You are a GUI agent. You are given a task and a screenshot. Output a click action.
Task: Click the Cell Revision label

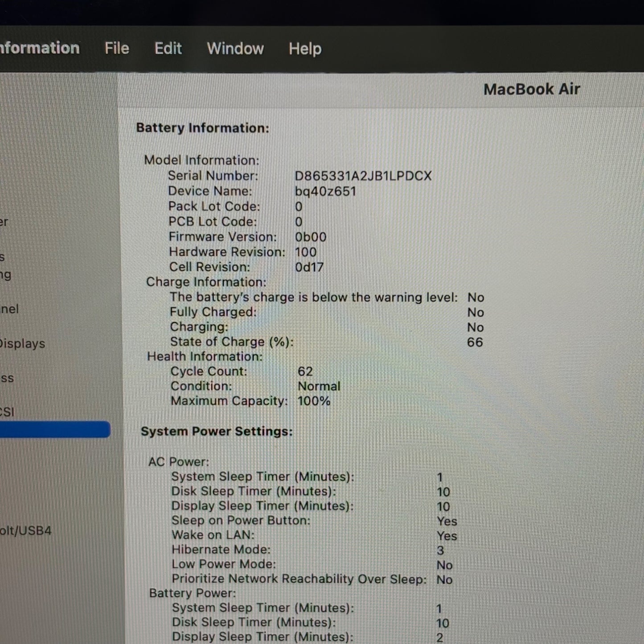[209, 267]
